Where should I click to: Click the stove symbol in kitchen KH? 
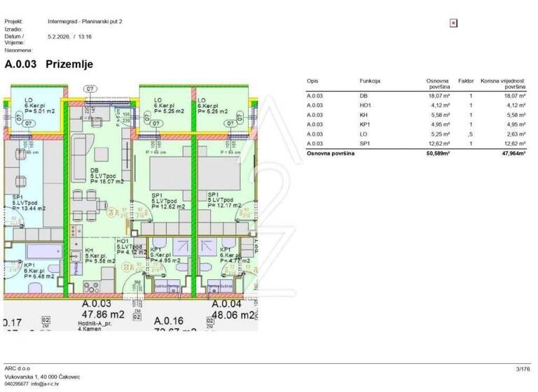93,286
